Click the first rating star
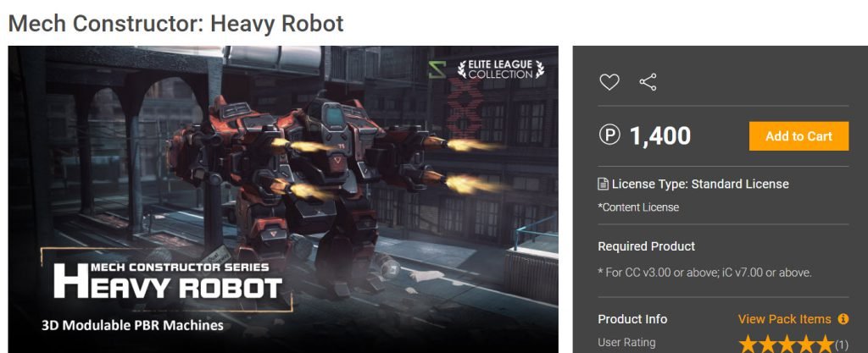The image size is (868, 353). (748, 345)
